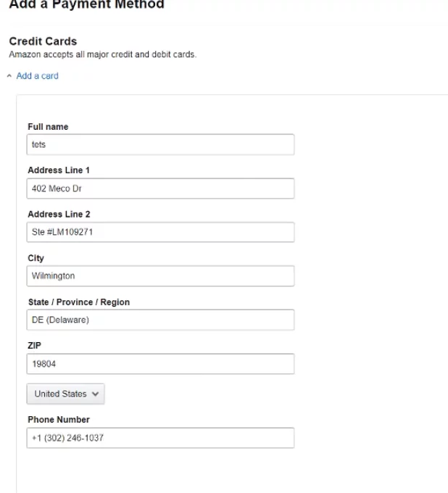This screenshot has height=493, width=448.
Task: Collapse the caret beside Add a card
Action: [x=9, y=75]
